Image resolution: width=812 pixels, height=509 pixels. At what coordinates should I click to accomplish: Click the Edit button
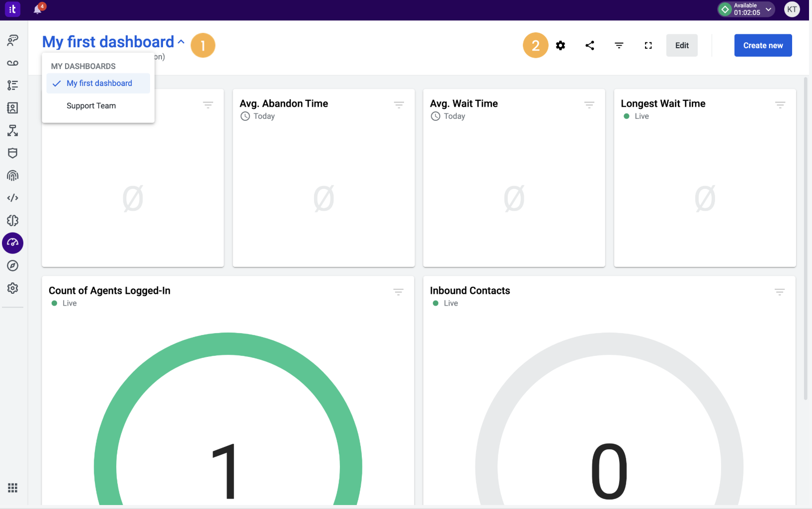(682, 46)
